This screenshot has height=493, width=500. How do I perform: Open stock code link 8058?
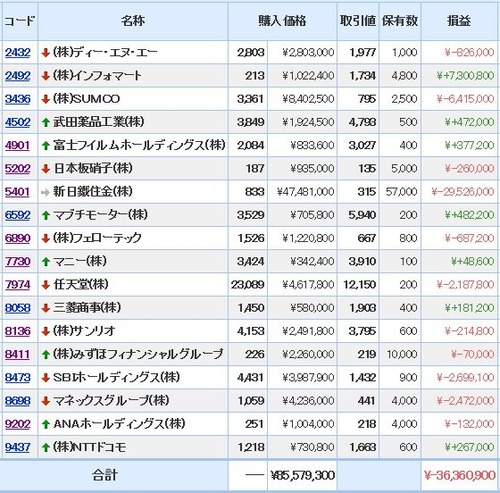point(17,308)
